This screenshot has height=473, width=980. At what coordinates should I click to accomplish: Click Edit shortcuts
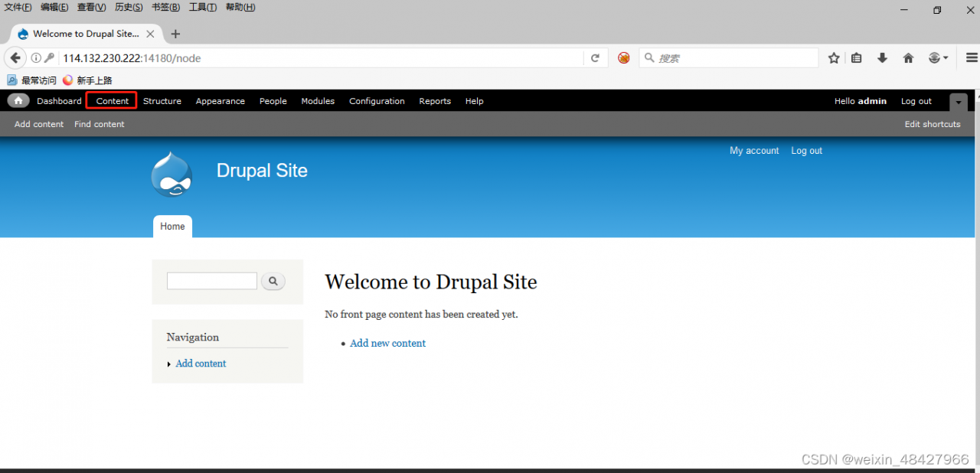pos(933,124)
